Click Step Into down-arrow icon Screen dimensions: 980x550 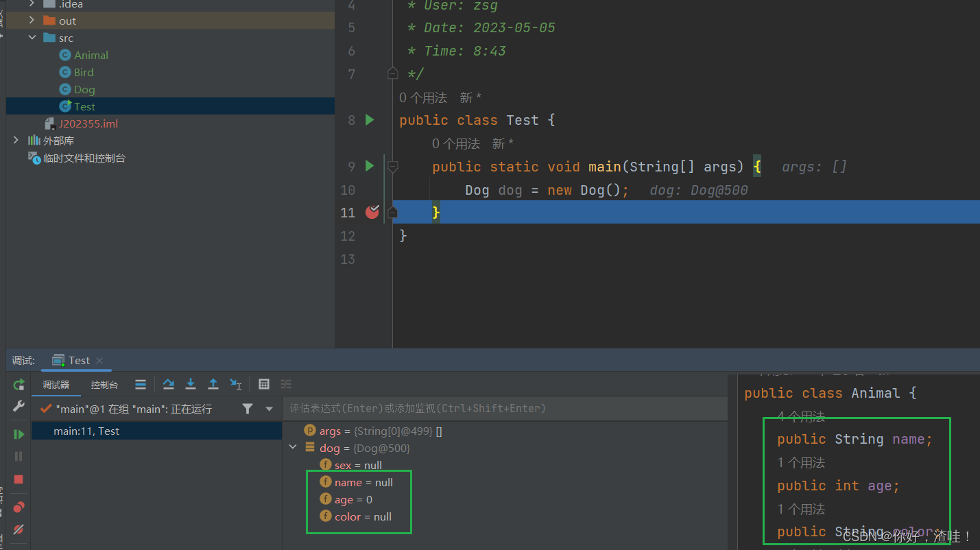[x=191, y=384]
